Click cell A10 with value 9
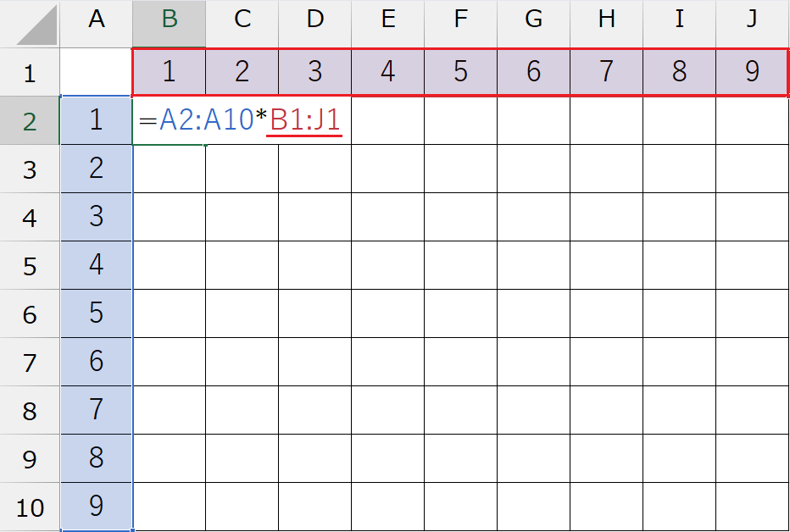This screenshot has width=790, height=532. coord(97,507)
